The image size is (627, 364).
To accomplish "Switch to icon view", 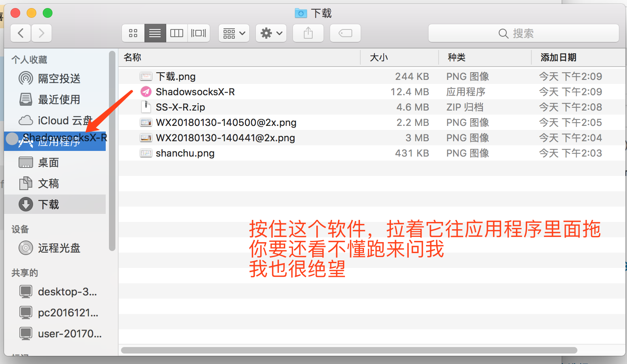I will [x=133, y=33].
